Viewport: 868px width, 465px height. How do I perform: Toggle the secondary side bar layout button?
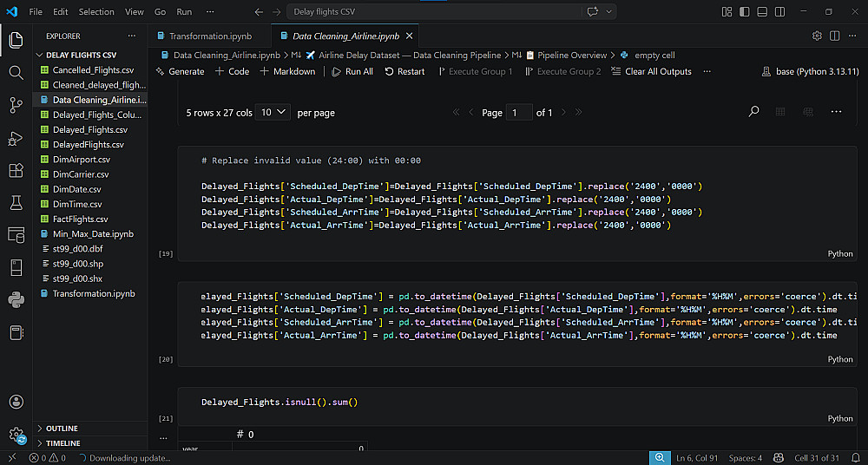[x=779, y=11]
